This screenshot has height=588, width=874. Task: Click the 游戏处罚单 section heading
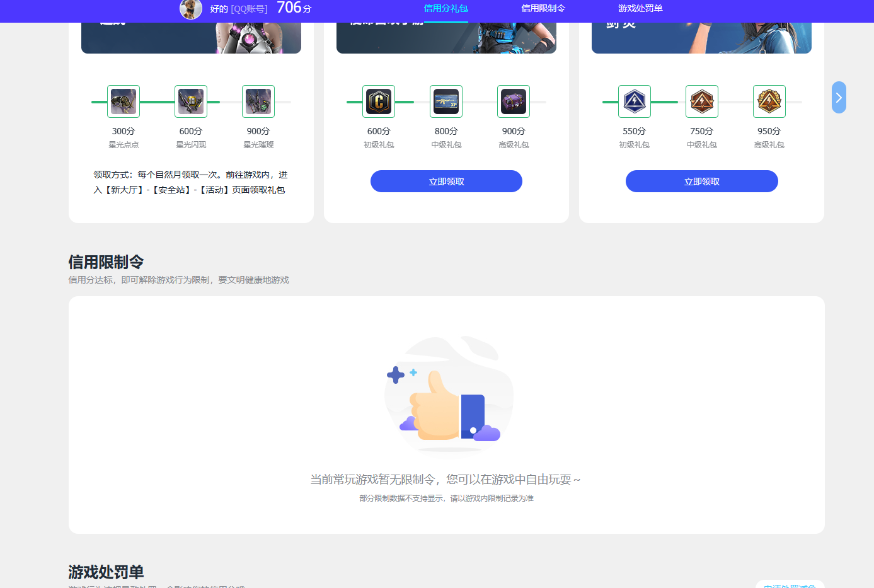106,572
